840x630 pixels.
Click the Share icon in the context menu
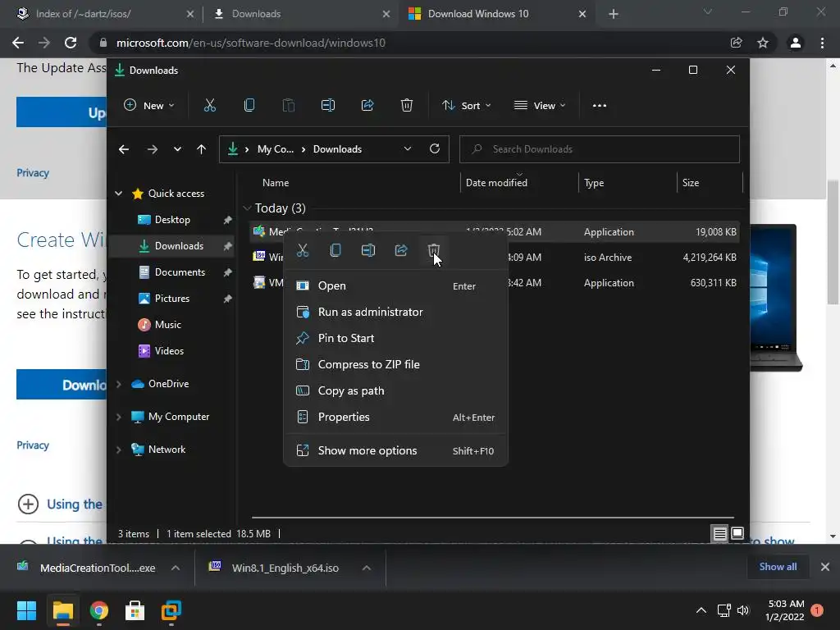pyautogui.click(x=401, y=250)
